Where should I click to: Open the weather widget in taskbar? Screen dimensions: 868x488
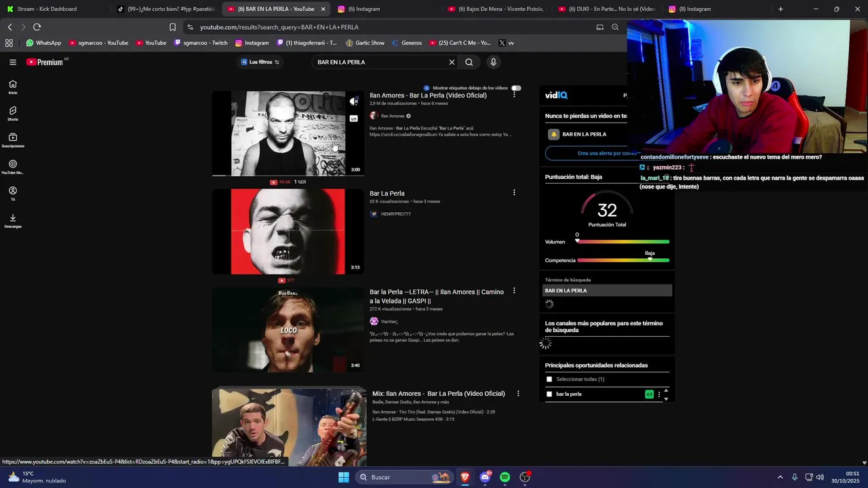[x=37, y=477]
